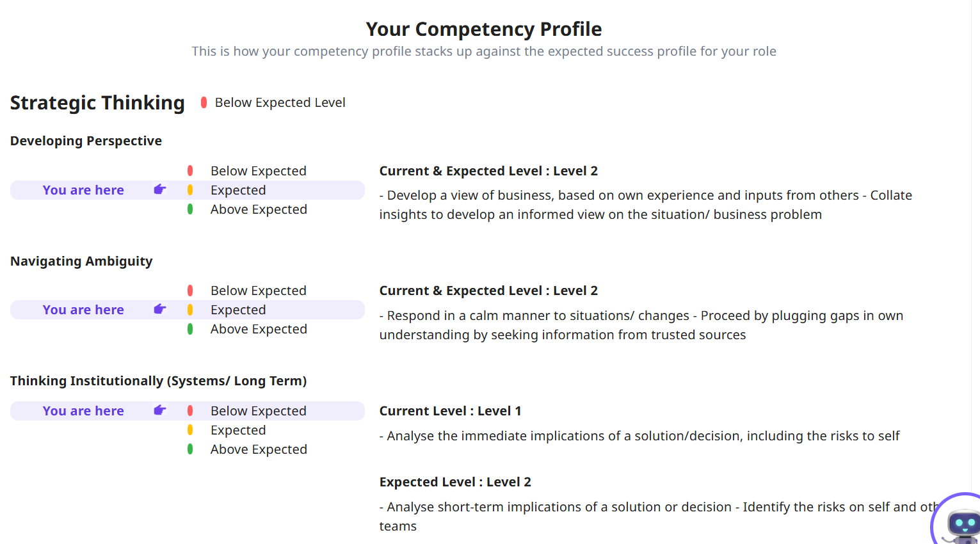Click red Below Expected dot under Developing Perspective
The width and height of the screenshot is (980, 544).
pyautogui.click(x=190, y=171)
